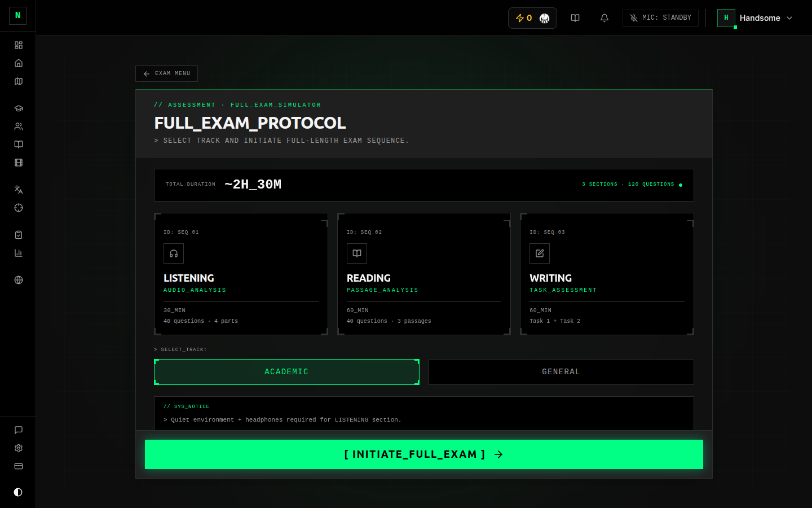Click the '3 SECTIONS · 120 QUESTIONS' label
The image size is (812, 508).
(x=628, y=185)
